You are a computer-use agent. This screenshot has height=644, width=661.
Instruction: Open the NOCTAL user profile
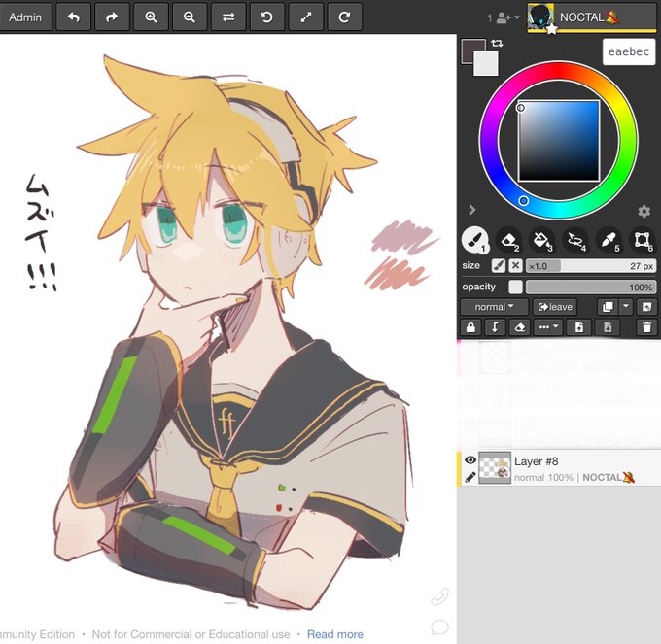[591, 17]
